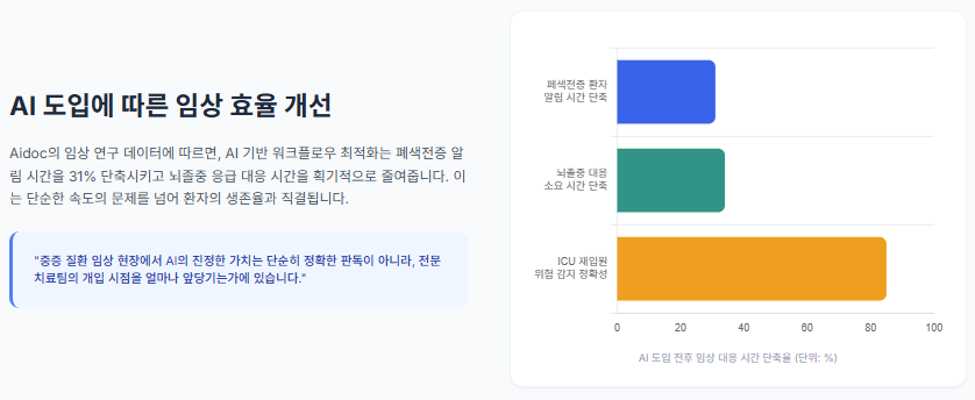This screenshot has height=400, width=975.
Task: Click the x-axis tick label 80
Action: click(871, 328)
